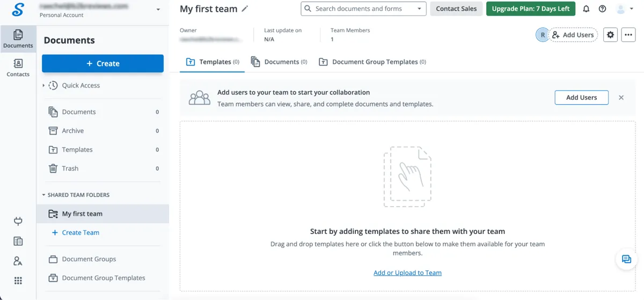The image size is (644, 300).
Task: Open the chat support widget
Action: coord(626,259)
